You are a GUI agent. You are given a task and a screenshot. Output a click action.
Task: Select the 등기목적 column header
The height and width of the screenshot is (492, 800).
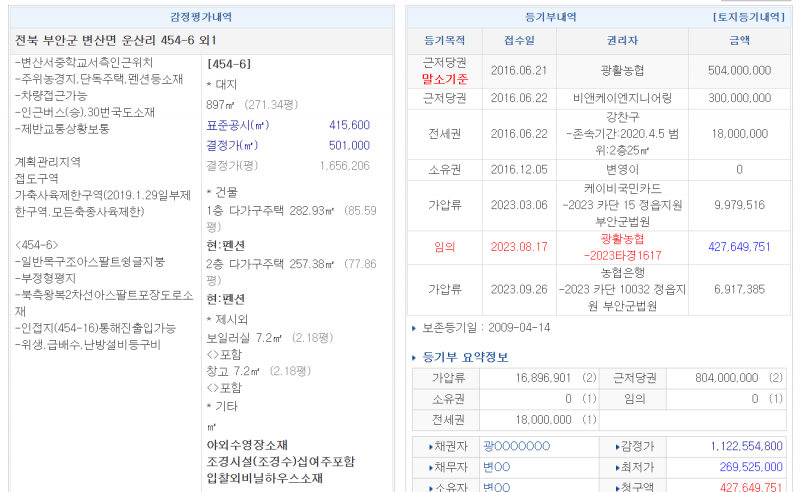click(x=444, y=41)
